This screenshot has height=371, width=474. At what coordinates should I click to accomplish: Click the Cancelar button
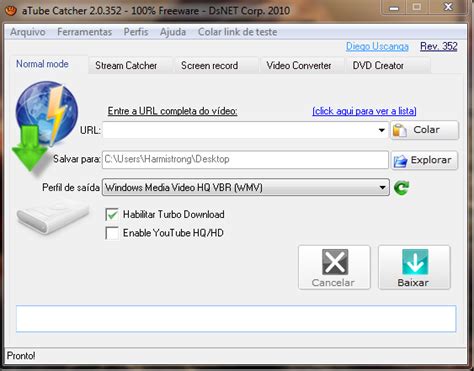334,267
